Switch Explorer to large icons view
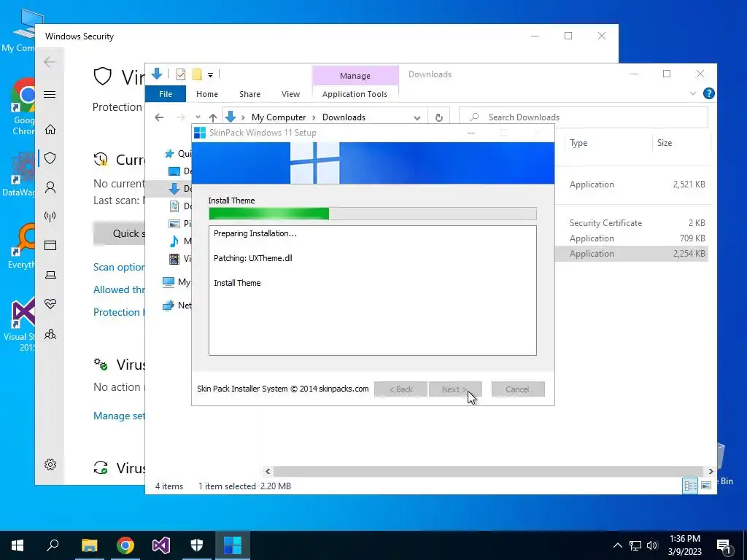 pyautogui.click(x=706, y=485)
